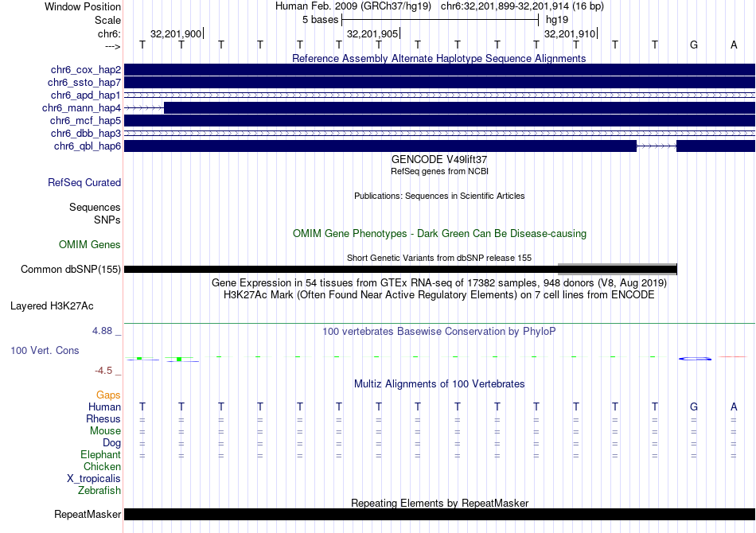756x533 pixels.
Task: Click RefSeq genes from NCBI title
Action: pos(439,171)
